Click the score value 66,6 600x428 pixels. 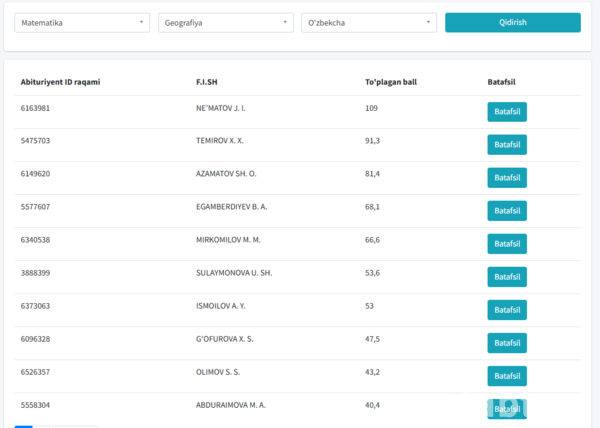tap(372, 240)
